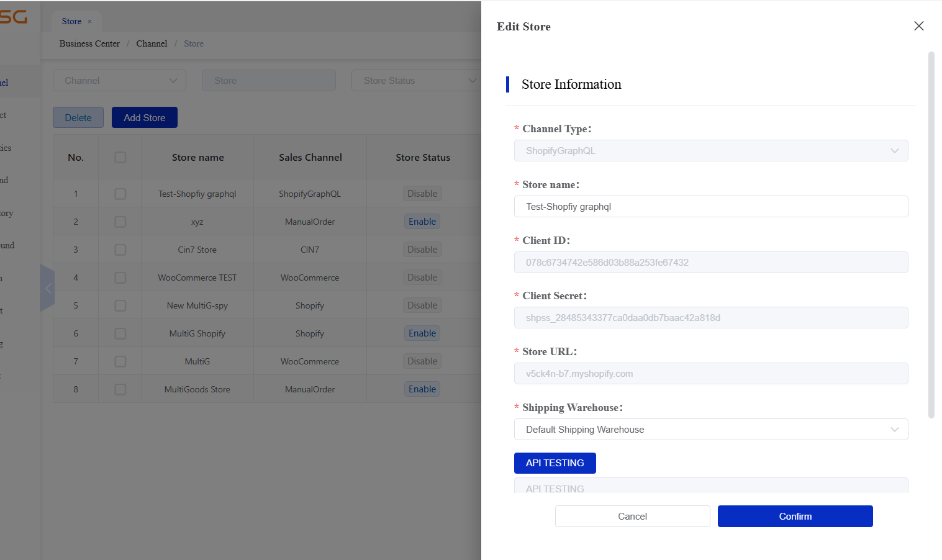Switch to the Store tab

(x=71, y=22)
